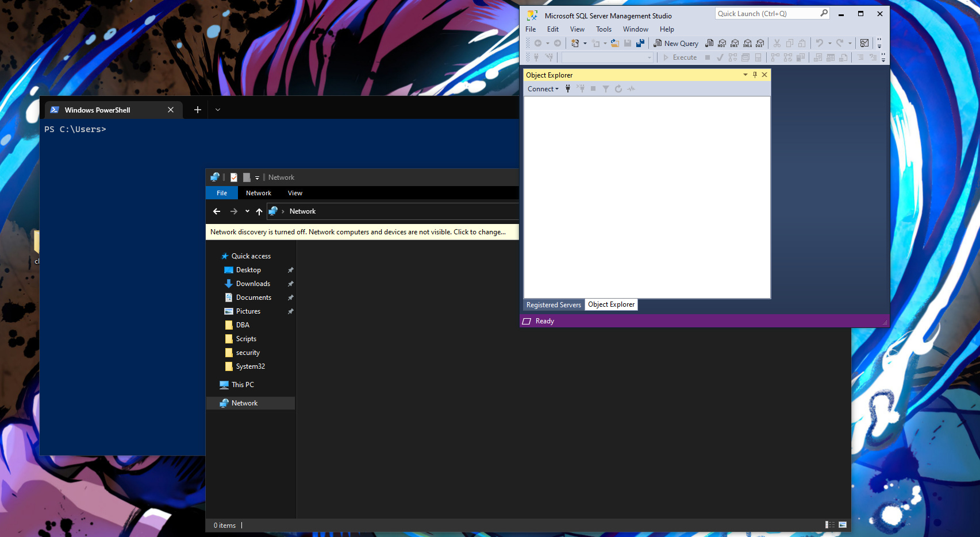Undo the last action in SSMS
Image resolution: width=980 pixels, height=537 pixels.
click(818, 43)
